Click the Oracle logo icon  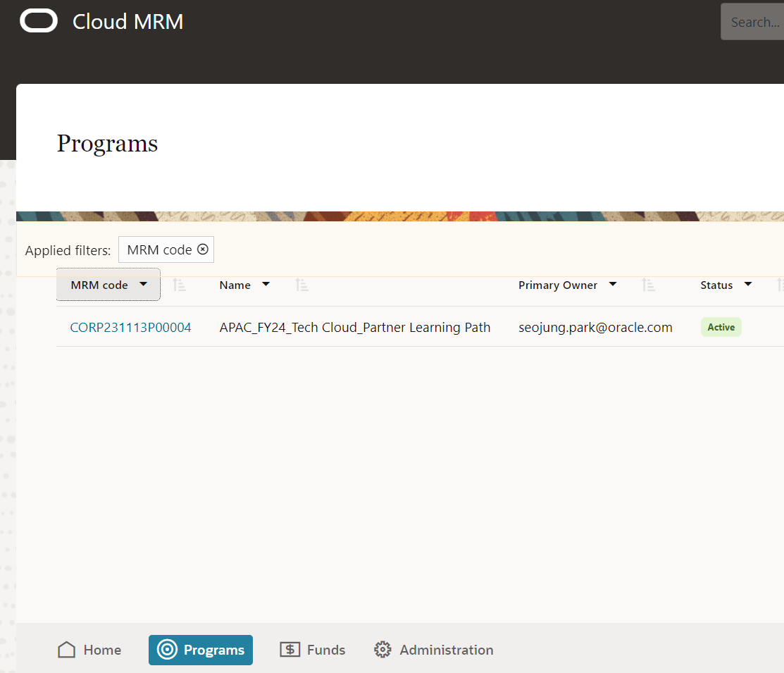click(x=39, y=21)
